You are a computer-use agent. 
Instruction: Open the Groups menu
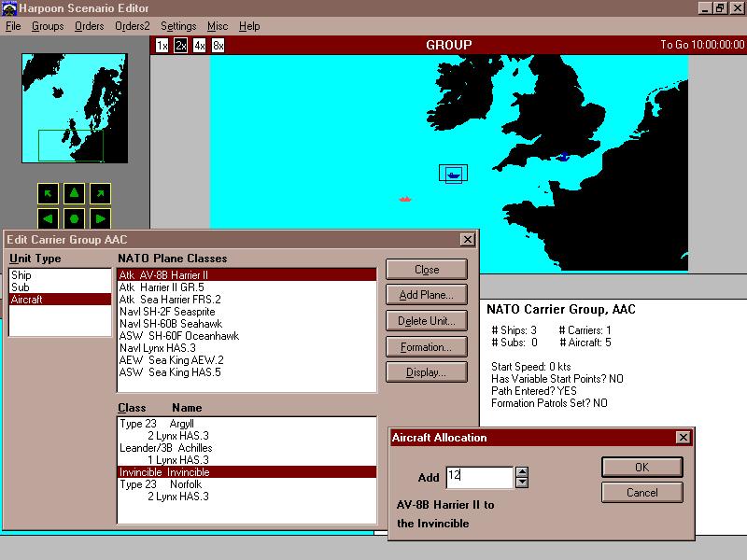[x=48, y=26]
